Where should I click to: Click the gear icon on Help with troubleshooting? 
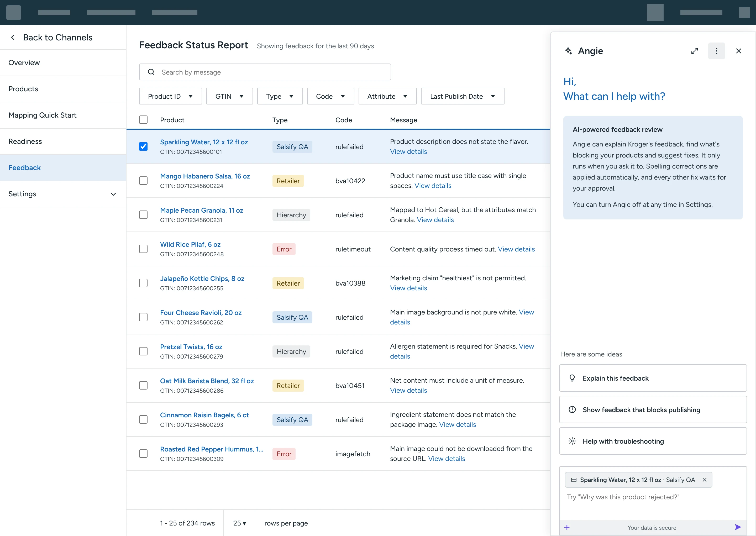pyautogui.click(x=572, y=441)
